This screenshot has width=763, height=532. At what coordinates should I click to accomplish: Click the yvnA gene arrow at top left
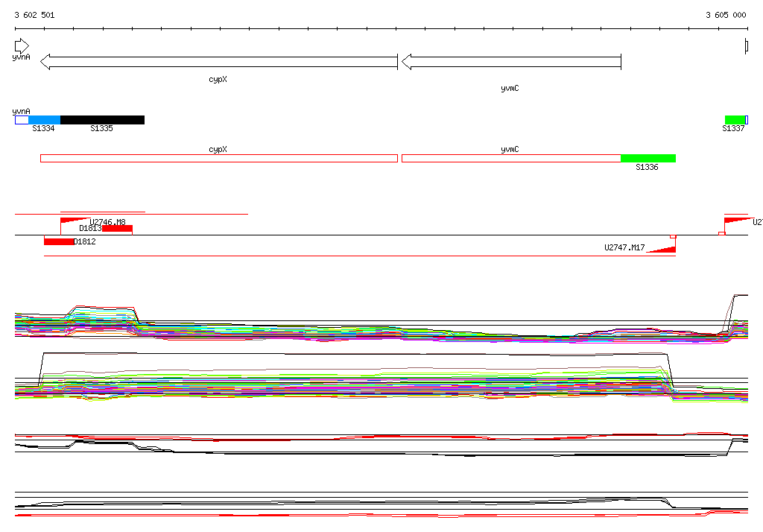(x=22, y=46)
